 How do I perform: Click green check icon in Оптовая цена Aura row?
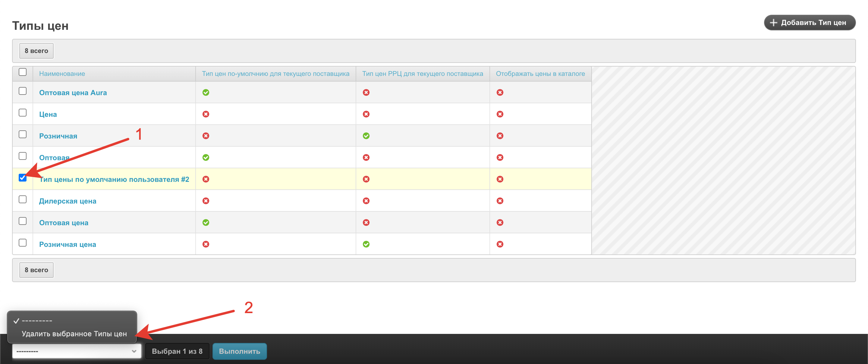click(x=206, y=92)
